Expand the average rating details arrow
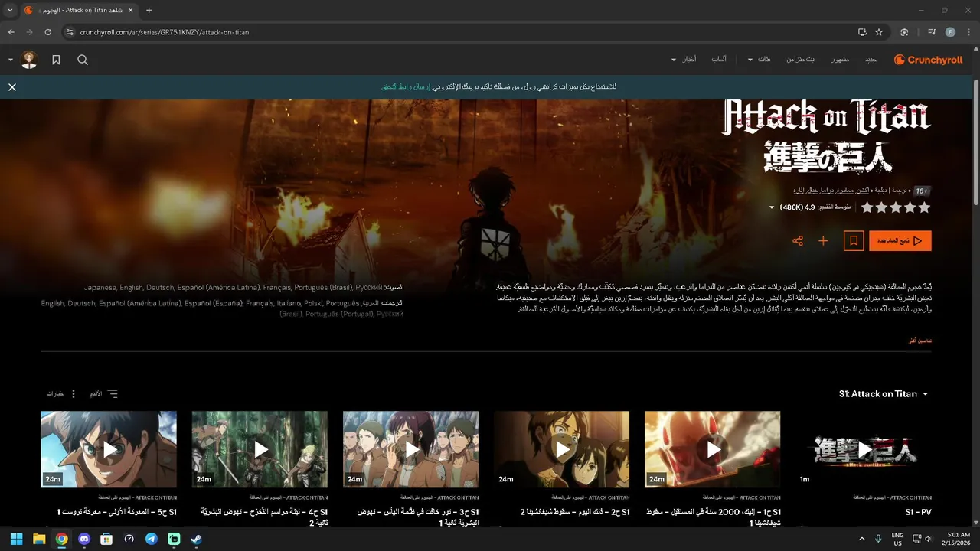Viewport: 980px width, 551px height. coord(772,208)
